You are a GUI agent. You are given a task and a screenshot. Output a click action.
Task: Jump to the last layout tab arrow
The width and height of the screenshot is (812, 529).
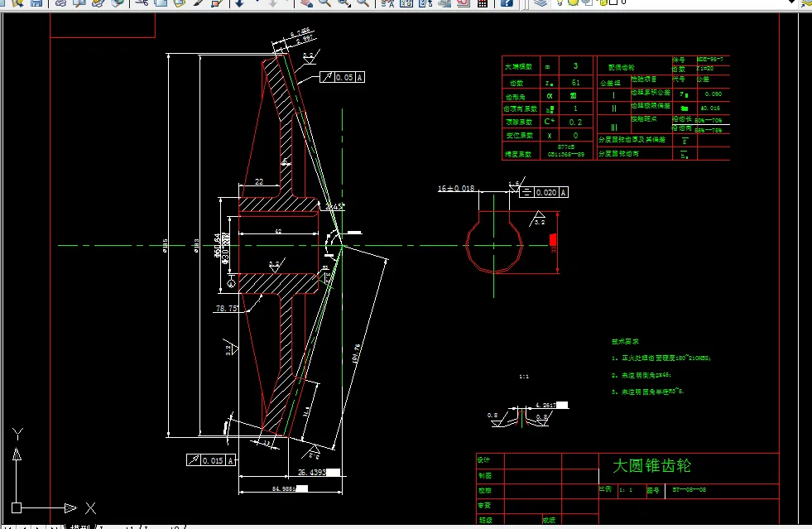coord(54,527)
